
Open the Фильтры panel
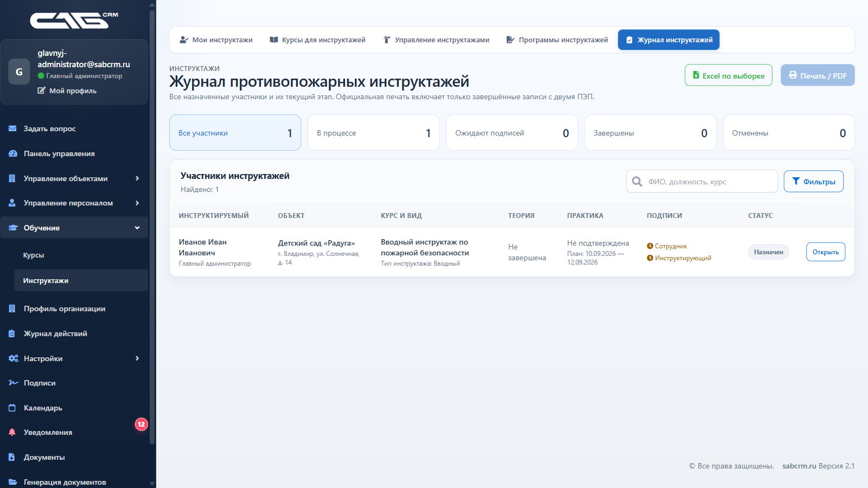coord(814,182)
